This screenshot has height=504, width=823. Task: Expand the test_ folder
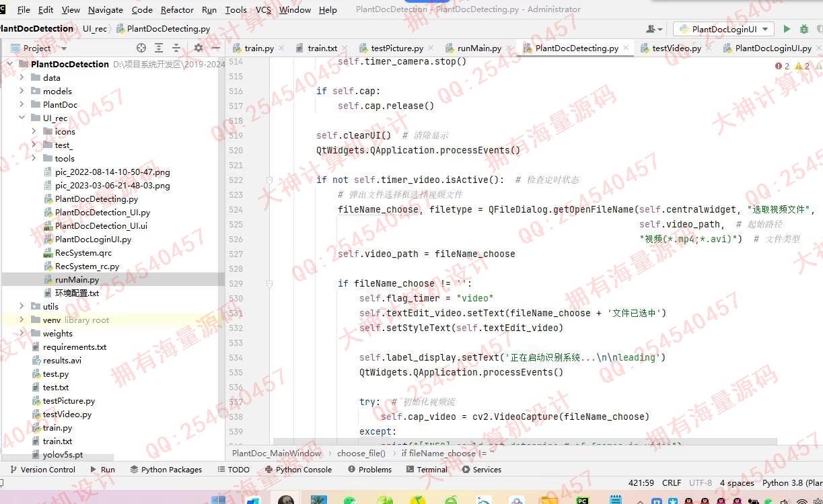34,145
